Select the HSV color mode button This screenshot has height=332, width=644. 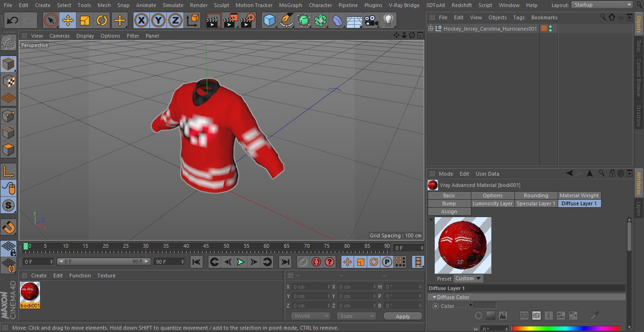(536, 316)
